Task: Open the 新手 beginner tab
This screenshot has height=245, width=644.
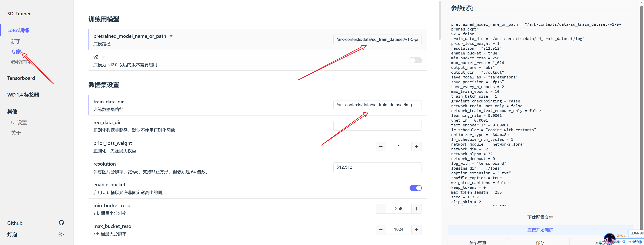Action: click(x=16, y=41)
